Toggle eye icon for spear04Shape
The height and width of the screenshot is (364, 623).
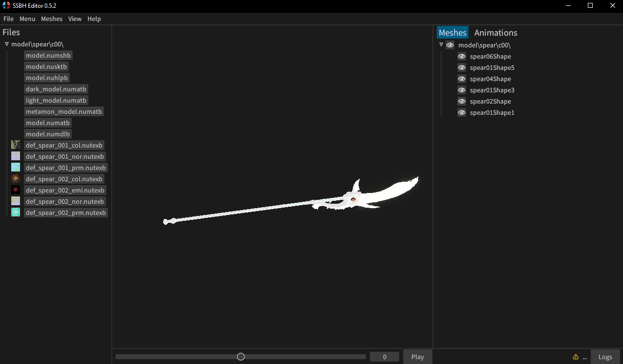click(x=462, y=79)
